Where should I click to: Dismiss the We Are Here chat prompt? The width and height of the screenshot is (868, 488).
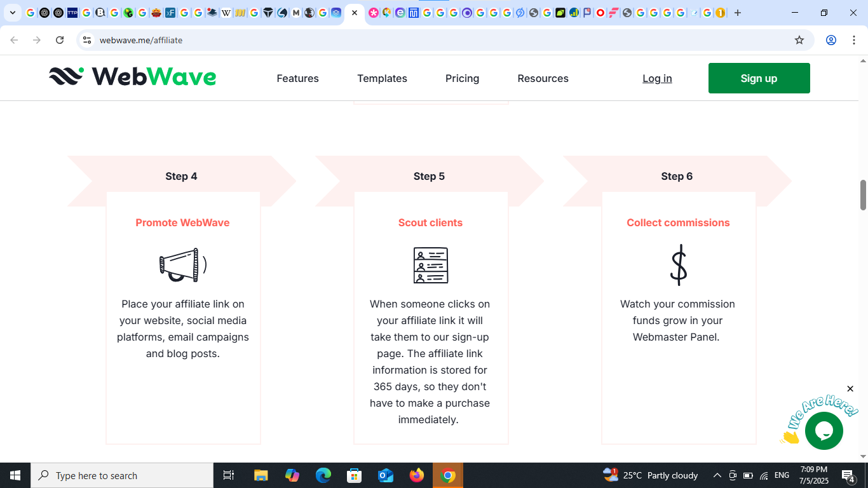click(x=850, y=389)
